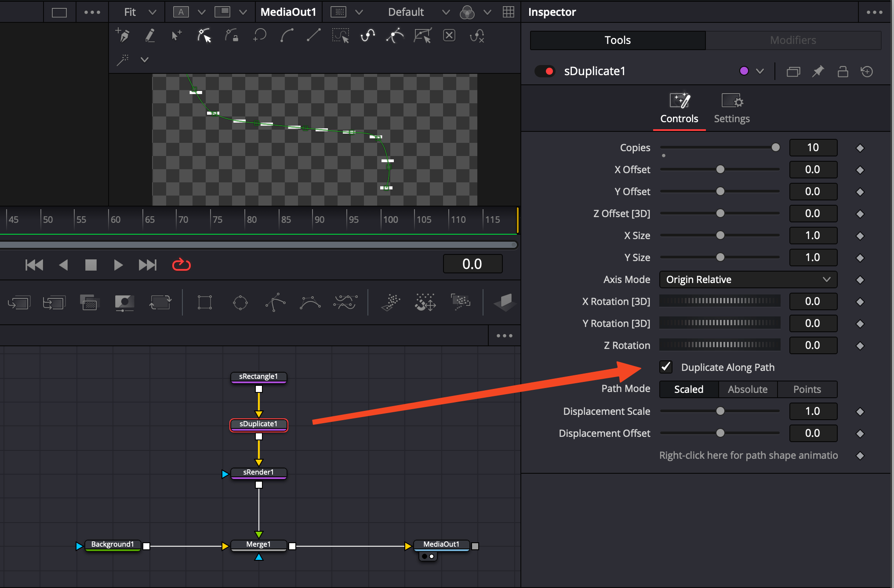This screenshot has height=588, width=894.
Task: Toggle the viewer grid/guides icon
Action: coord(509,12)
